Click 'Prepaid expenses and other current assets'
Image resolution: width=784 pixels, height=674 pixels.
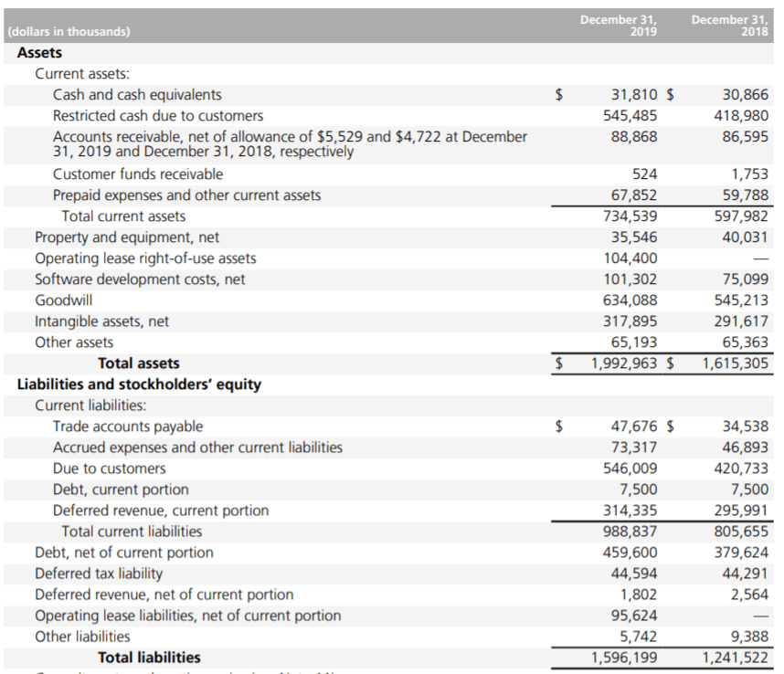pyautogui.click(x=187, y=195)
